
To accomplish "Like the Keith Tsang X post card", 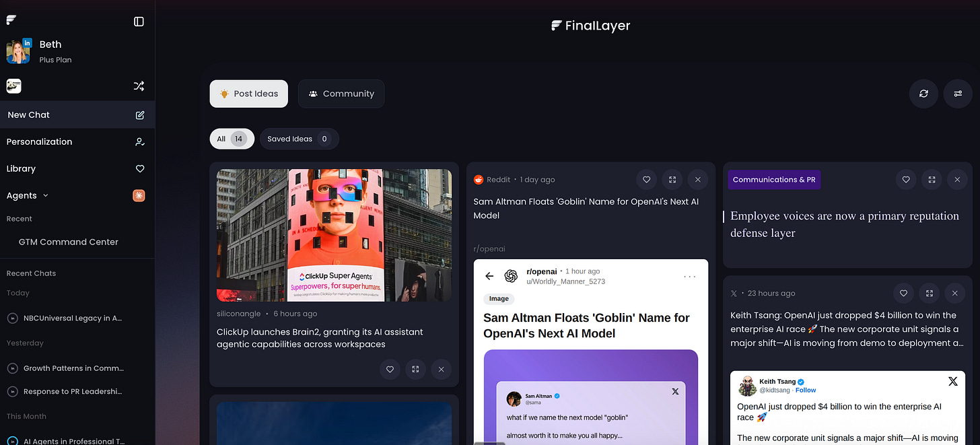I will tap(903, 294).
